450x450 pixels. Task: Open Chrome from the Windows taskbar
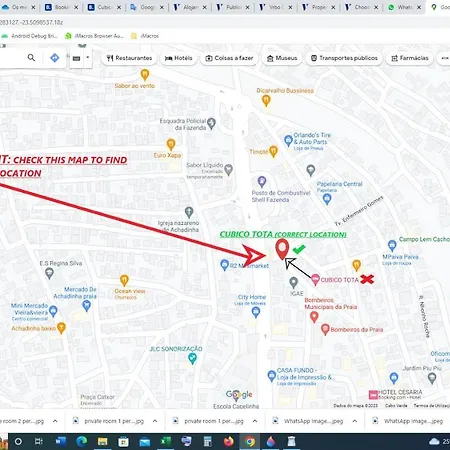(x=250, y=442)
